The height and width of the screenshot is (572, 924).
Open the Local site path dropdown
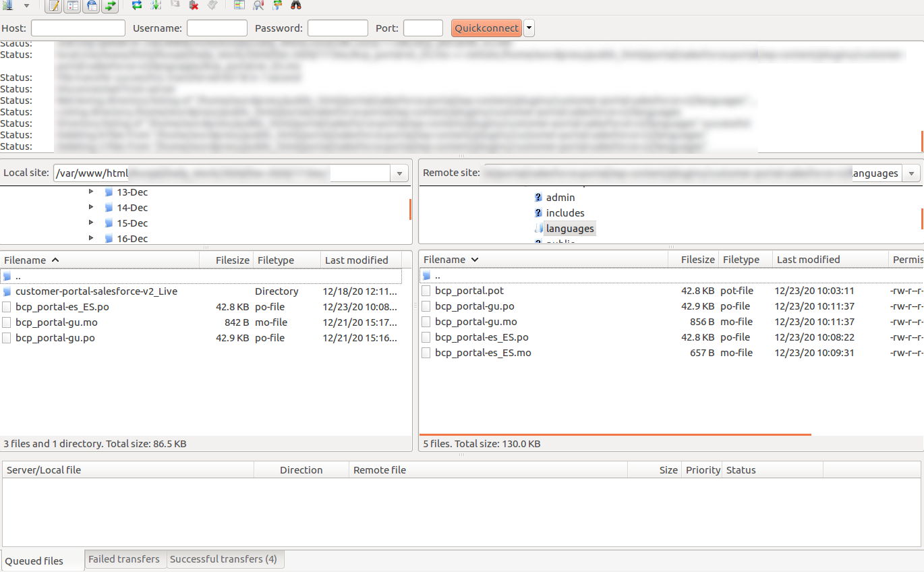pyautogui.click(x=399, y=173)
